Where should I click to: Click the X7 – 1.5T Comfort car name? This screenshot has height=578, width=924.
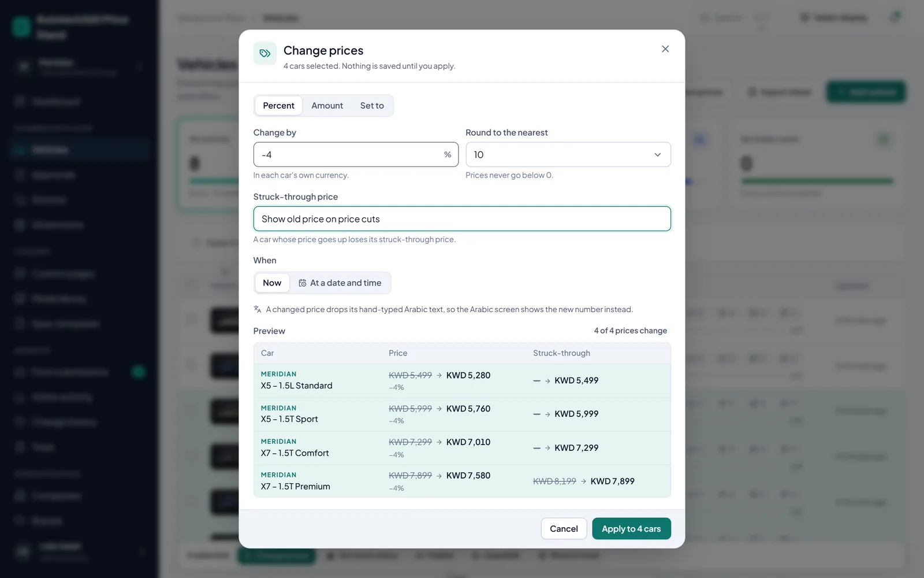pos(295,453)
